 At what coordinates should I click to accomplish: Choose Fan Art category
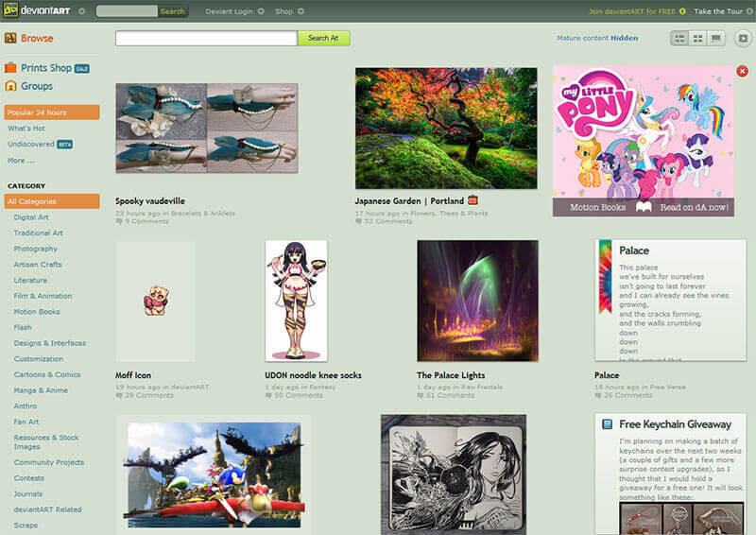(26, 422)
